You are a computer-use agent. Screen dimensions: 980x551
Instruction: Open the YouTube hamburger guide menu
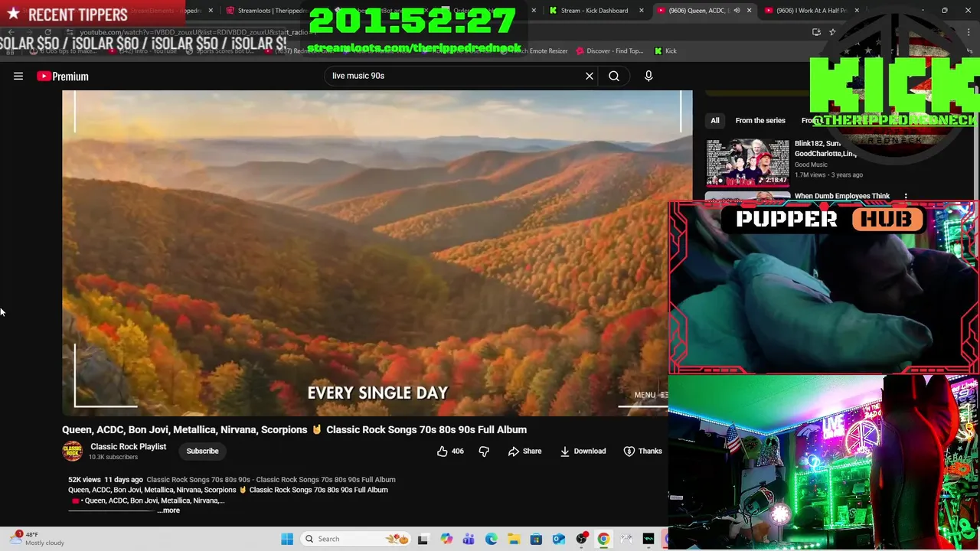(x=18, y=76)
